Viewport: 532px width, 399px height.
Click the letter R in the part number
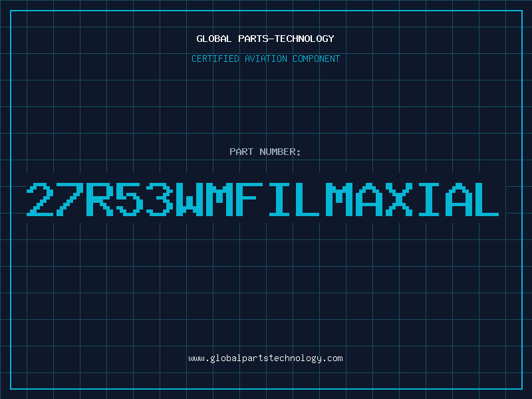pyautogui.click(x=99, y=199)
